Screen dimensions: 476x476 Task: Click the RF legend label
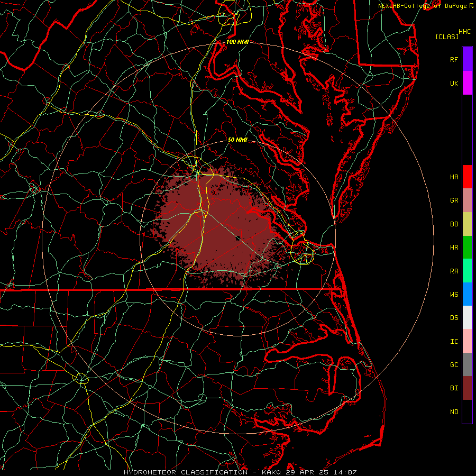[x=454, y=59]
